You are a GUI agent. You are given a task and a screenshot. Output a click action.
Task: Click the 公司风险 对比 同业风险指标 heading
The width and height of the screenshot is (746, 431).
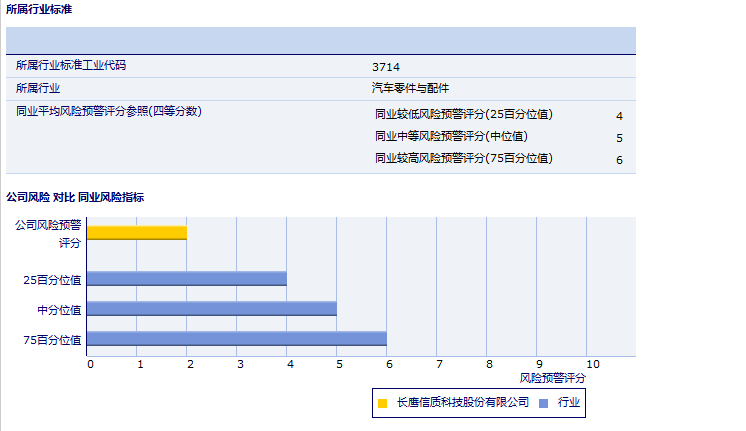pyautogui.click(x=75, y=197)
